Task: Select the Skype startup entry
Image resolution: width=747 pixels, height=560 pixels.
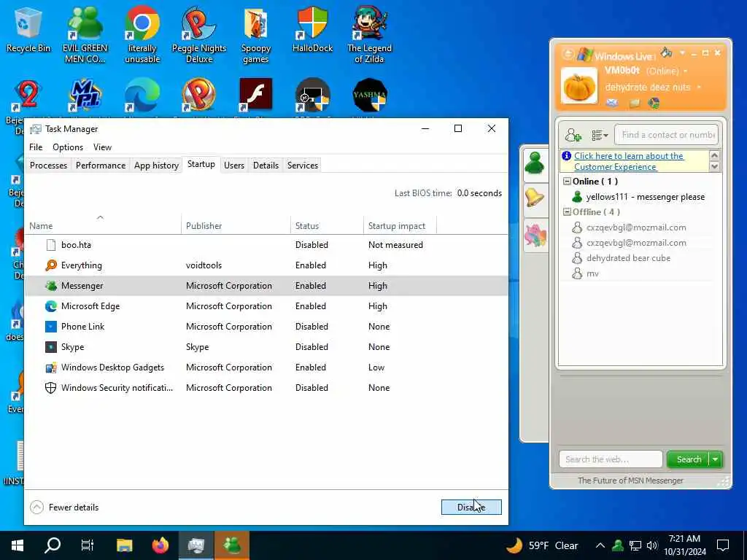Action: click(x=266, y=347)
